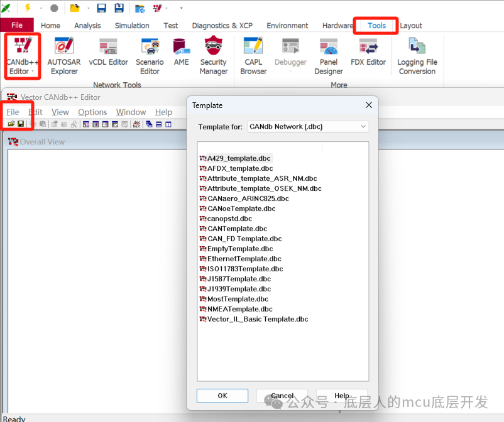Image resolution: width=504 pixels, height=422 pixels.
Task: Open the vCDL Editor
Action: tap(108, 51)
